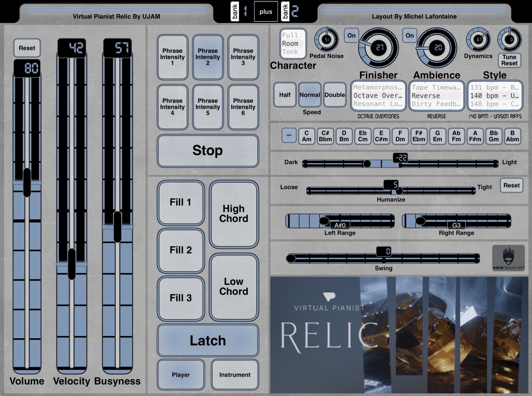Screen dimensions: 532x396
Task: Select the plus bank tab
Action: (x=266, y=11)
